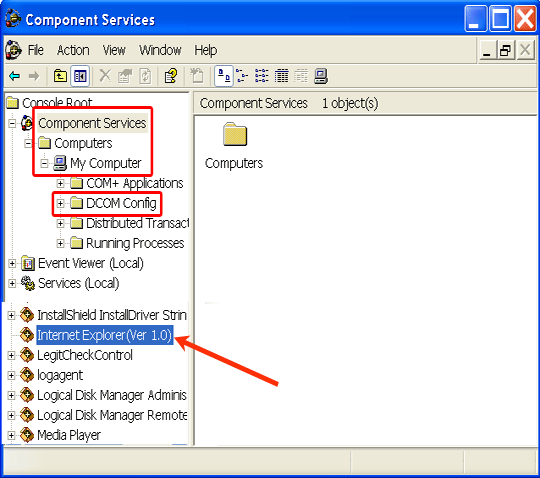540x478 pixels.
Task: Expand Event Viewer (Local) node
Action: (12, 263)
